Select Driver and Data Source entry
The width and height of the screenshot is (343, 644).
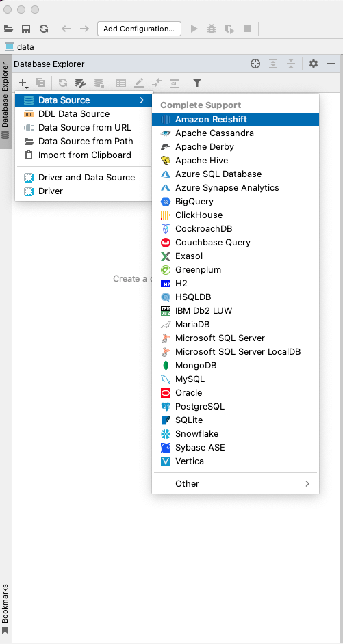pyautogui.click(x=84, y=178)
